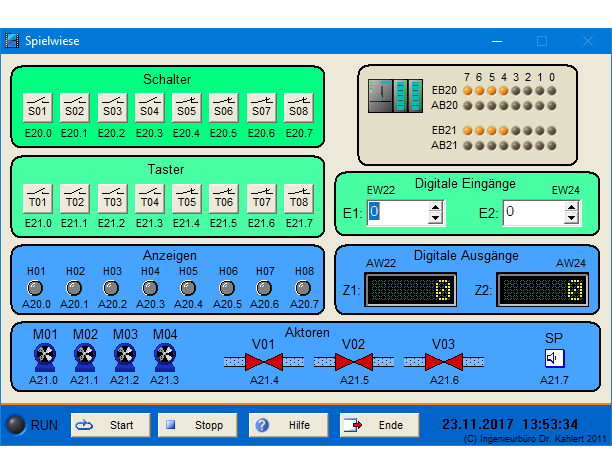The image size is (612, 471).
Task: Push button T07 (E21.6)
Action: 262,199
